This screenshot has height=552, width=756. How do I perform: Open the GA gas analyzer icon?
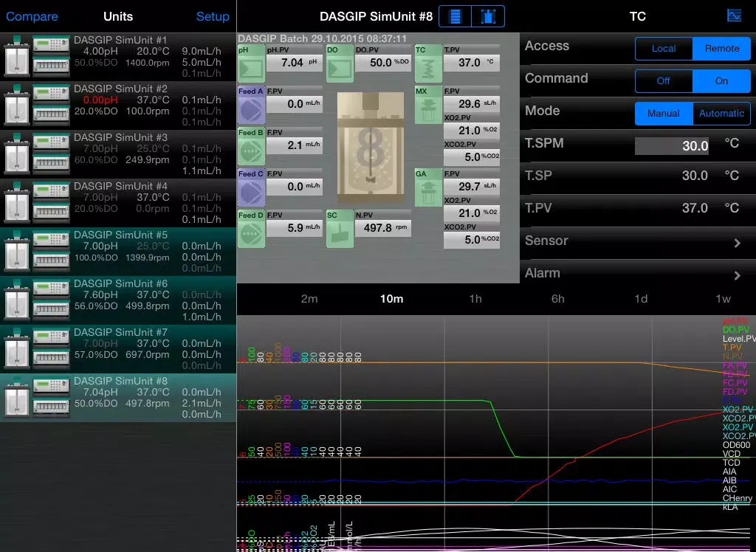click(428, 187)
